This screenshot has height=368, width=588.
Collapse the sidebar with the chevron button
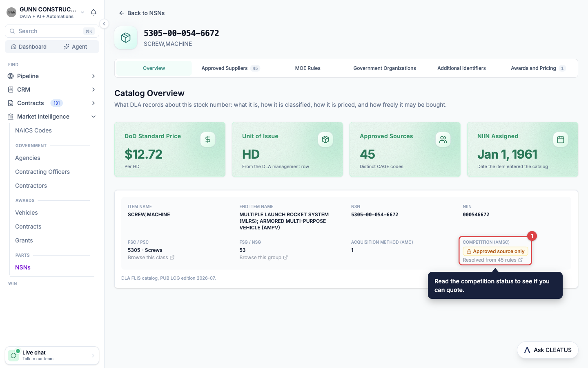click(x=104, y=24)
